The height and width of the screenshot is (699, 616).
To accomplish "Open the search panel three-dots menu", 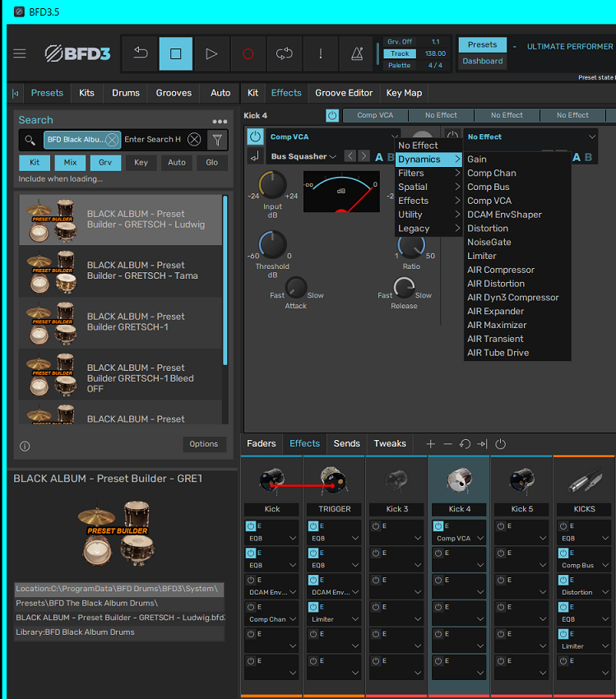I will pos(220,121).
